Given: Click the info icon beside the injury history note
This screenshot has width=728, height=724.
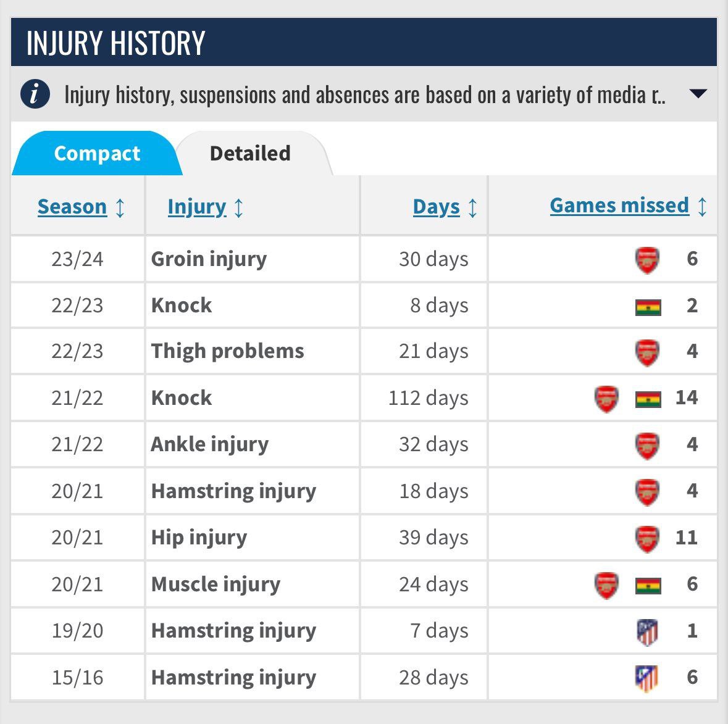Looking at the screenshot, I should (35, 94).
